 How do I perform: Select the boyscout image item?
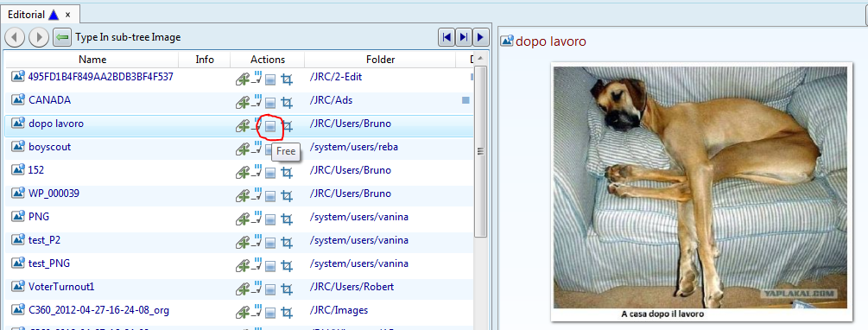tap(49, 147)
